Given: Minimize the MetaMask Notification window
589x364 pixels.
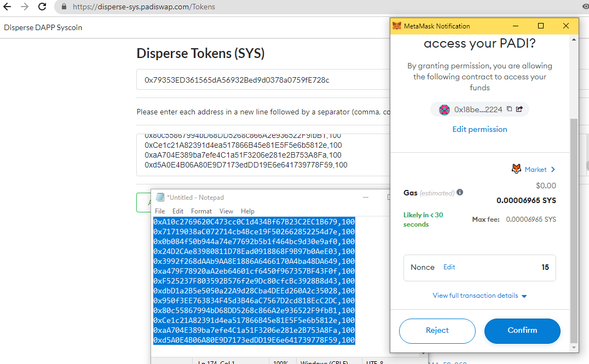Looking at the screenshot, I should point(516,26).
